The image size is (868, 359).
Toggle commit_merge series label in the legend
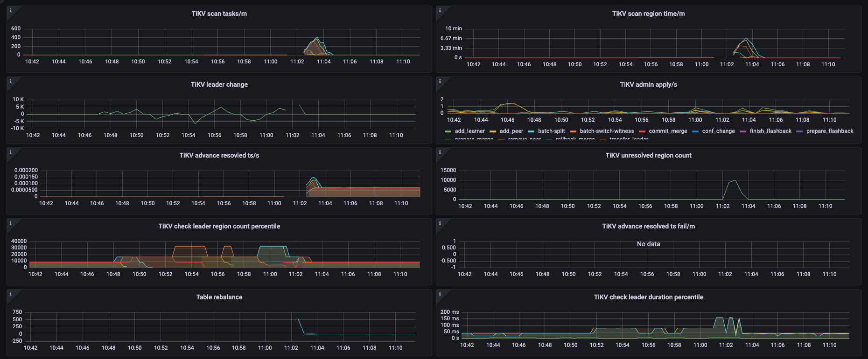point(668,131)
